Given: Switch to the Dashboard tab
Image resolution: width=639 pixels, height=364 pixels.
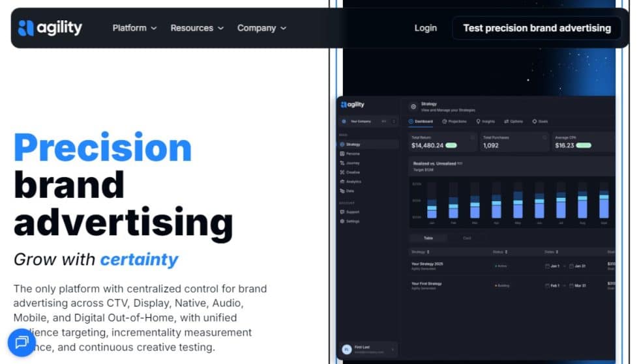Looking at the screenshot, I should pyautogui.click(x=421, y=121).
